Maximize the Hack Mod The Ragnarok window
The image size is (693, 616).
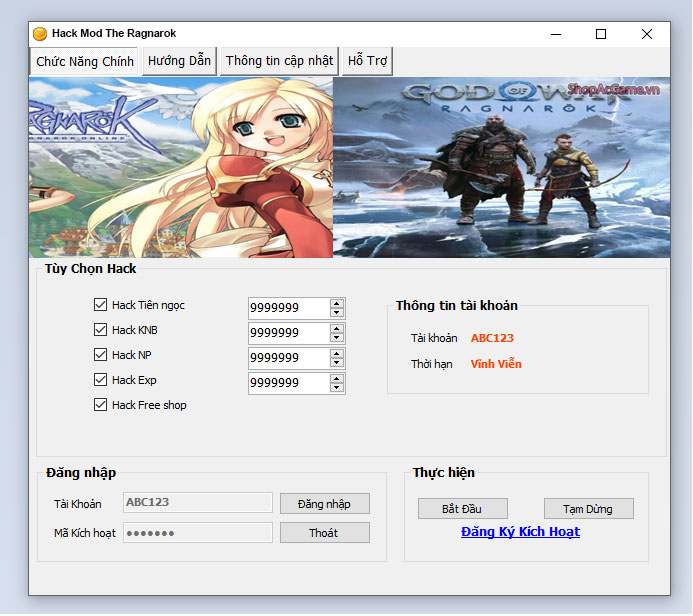tap(601, 34)
